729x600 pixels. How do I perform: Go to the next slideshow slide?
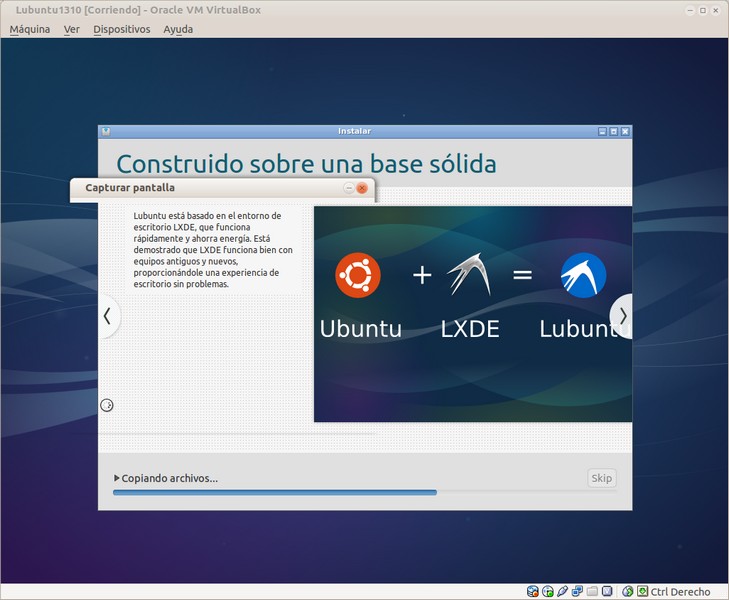[622, 316]
